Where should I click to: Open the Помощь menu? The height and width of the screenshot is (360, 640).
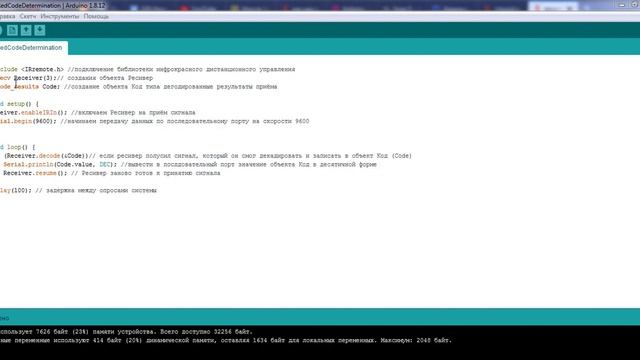tap(96, 16)
